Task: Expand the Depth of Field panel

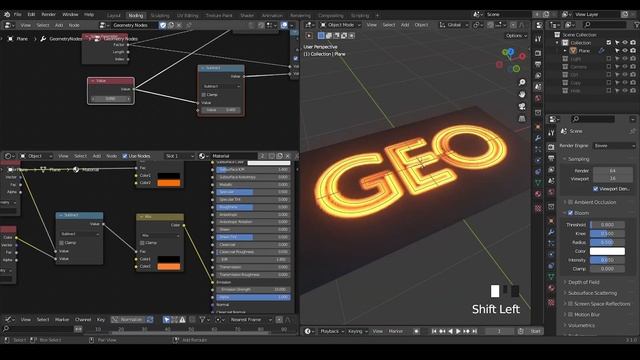Action: tap(584, 282)
